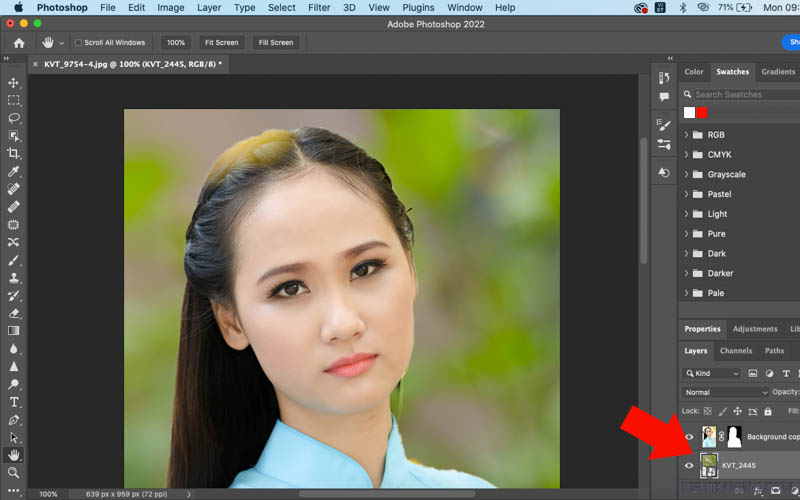Open the Filter menu

(x=319, y=8)
